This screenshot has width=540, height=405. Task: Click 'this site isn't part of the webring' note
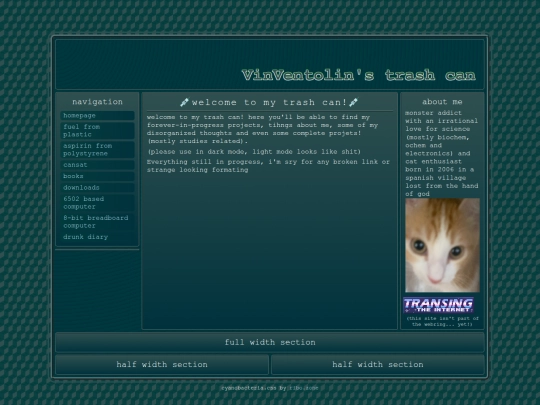[x=442, y=321]
